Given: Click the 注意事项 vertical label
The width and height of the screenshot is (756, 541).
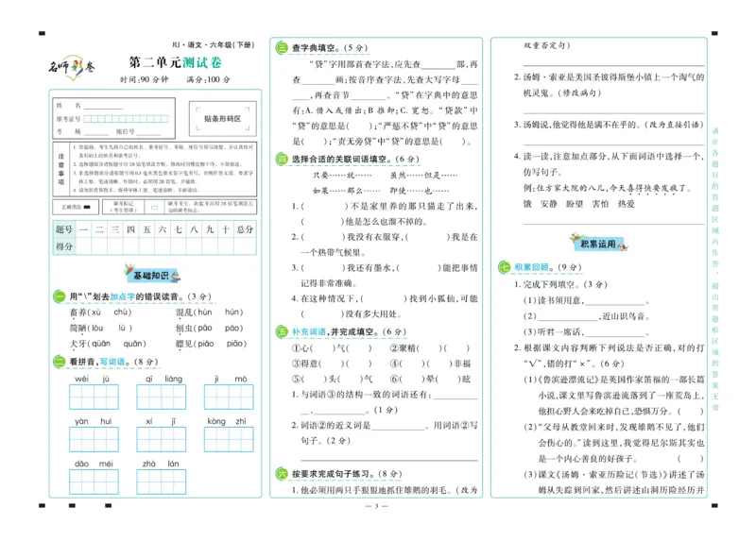Looking at the screenshot, I should [61, 169].
